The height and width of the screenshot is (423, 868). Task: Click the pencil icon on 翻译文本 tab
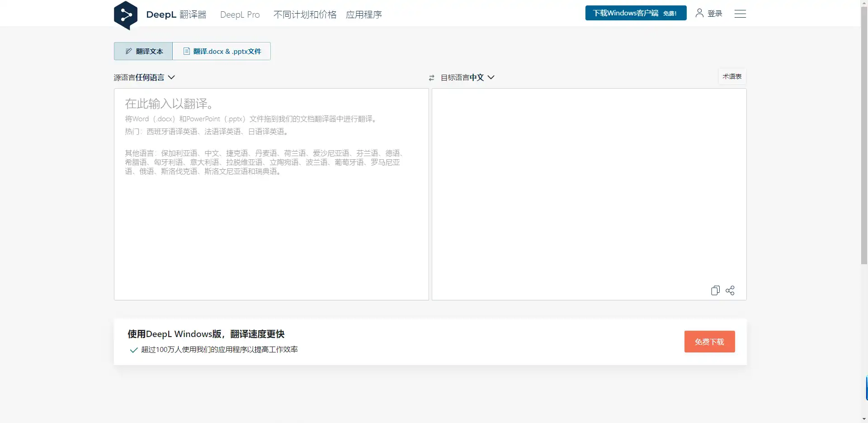[129, 51]
